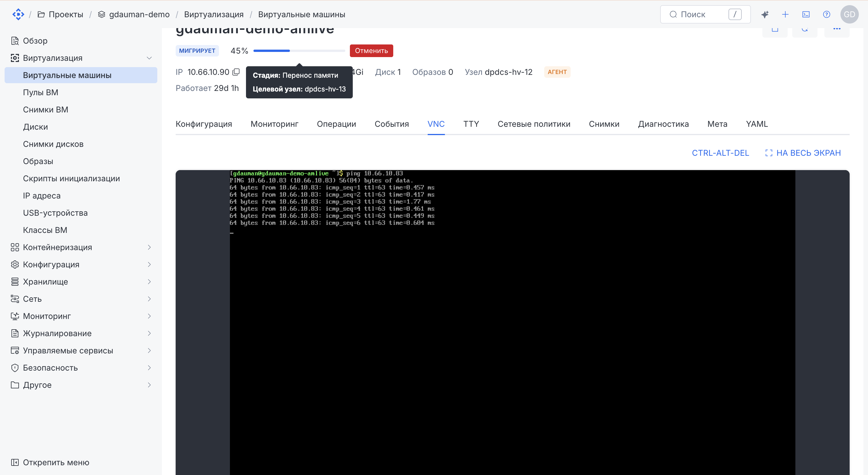The width and height of the screenshot is (868, 475).
Task: Go to Виртуализация breadcrumb link
Action: point(214,14)
